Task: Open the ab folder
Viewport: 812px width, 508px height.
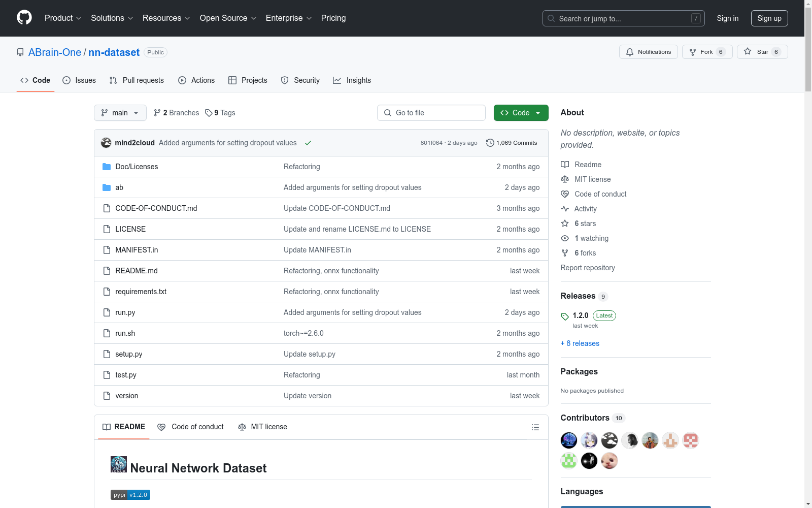Action: [x=119, y=187]
